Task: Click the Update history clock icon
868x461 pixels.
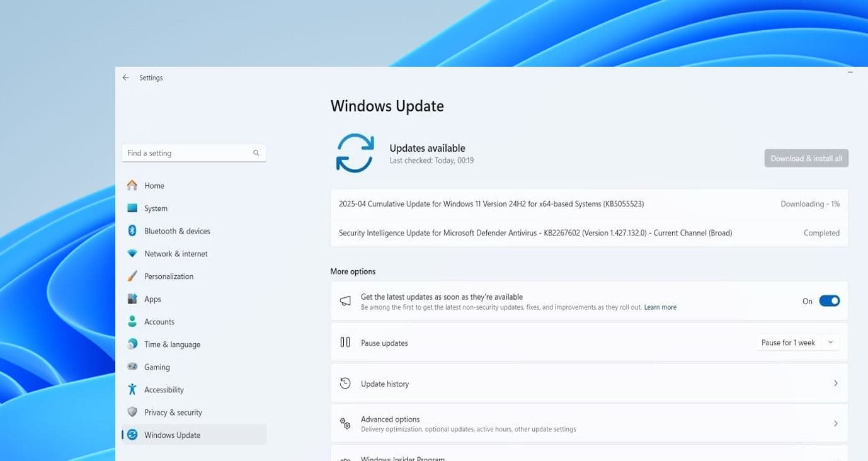Action: [345, 383]
